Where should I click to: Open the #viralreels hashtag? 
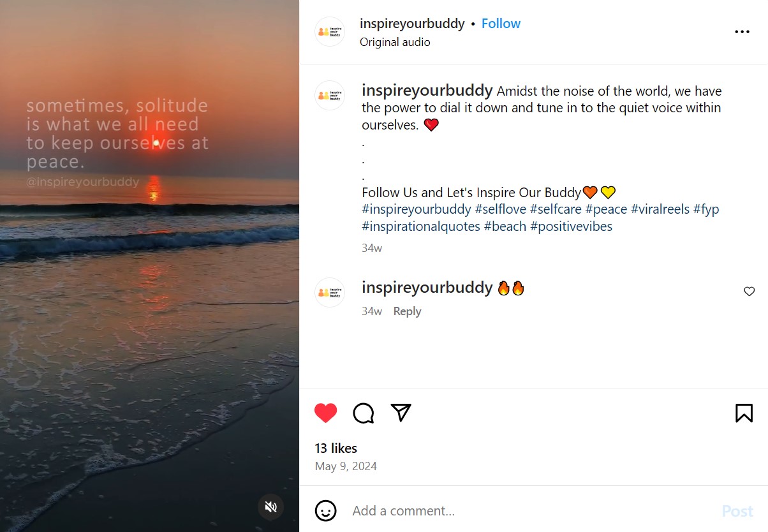660,209
